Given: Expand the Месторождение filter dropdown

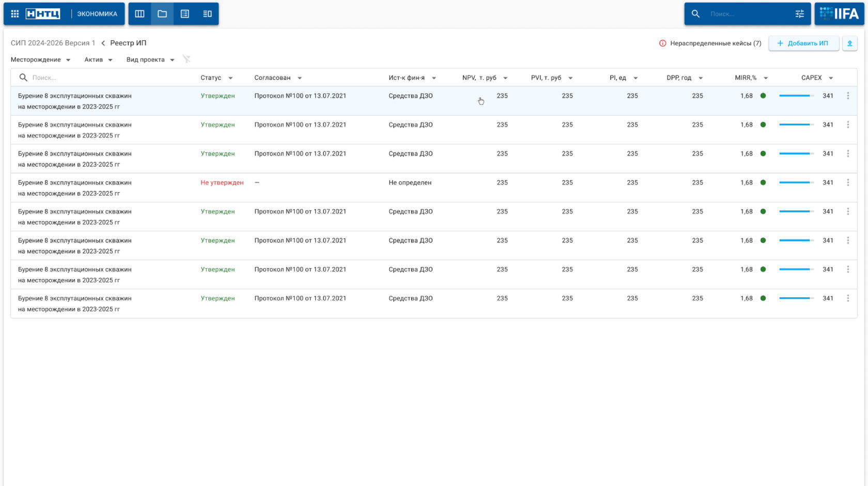Looking at the screenshot, I should [40, 59].
